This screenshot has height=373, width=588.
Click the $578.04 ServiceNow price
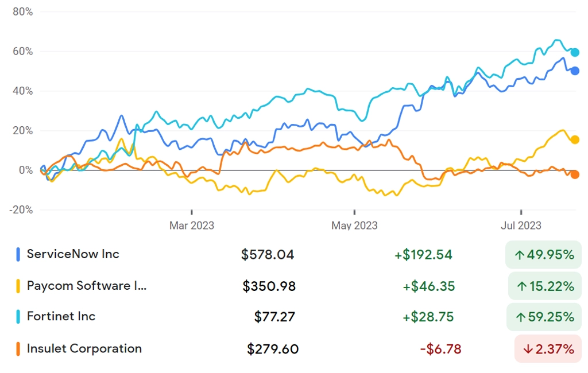click(x=268, y=255)
